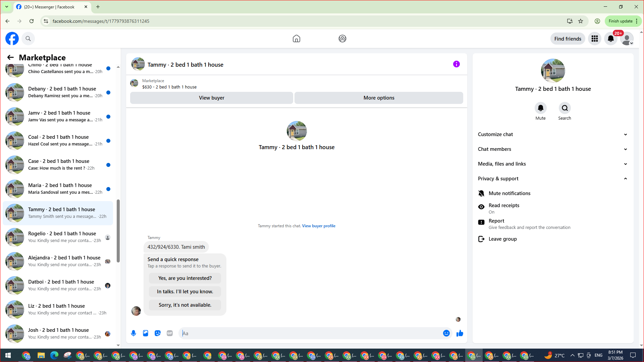This screenshot has height=362, width=644.
Task: Open the Datboi conversation
Action: (58, 285)
